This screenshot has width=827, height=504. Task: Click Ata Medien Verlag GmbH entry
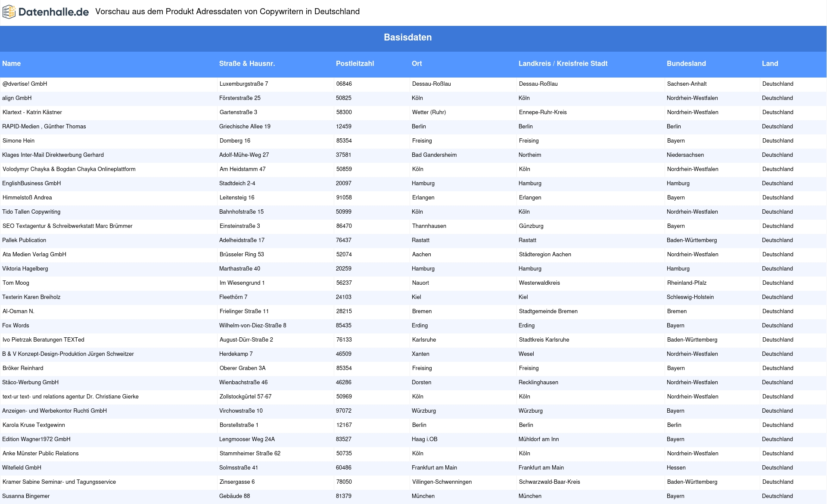[x=34, y=255]
